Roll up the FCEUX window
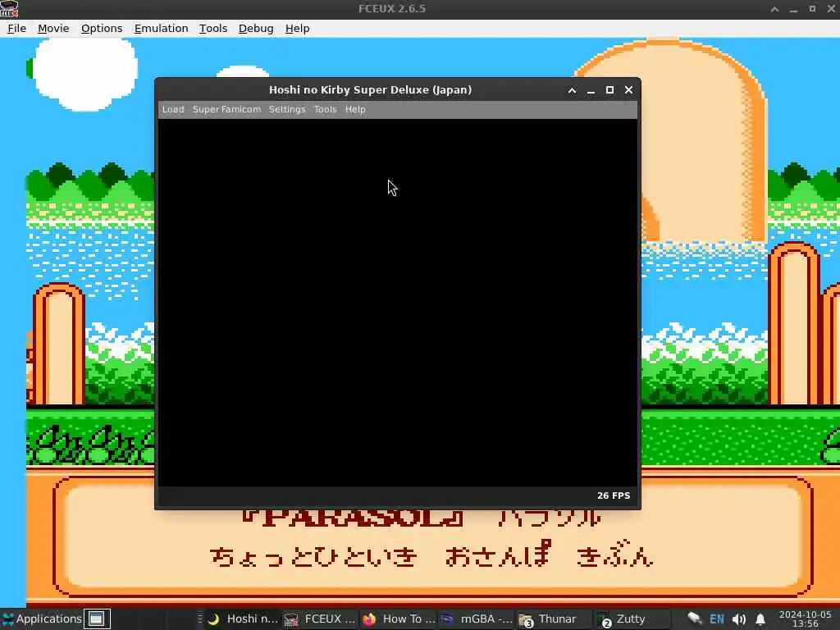 tap(774, 9)
